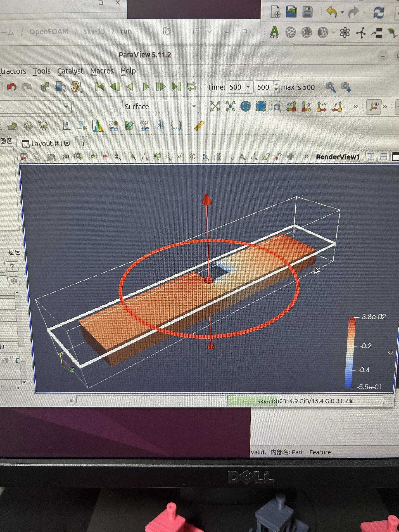Activate zoom to box tool
The image size is (399, 532).
pyautogui.click(x=276, y=106)
